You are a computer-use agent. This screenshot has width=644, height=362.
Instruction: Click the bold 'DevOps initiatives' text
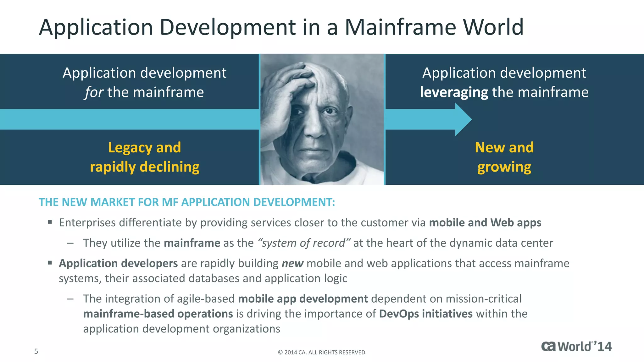[x=425, y=314]
